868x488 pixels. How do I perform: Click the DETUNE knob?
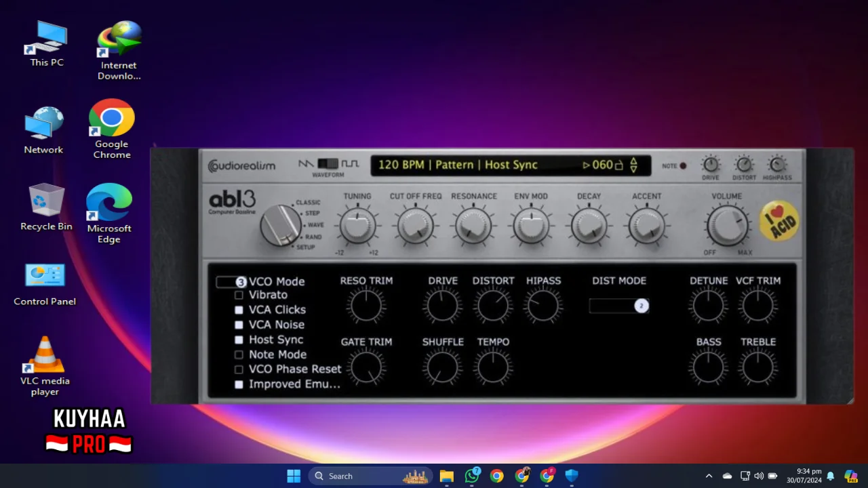pos(708,306)
